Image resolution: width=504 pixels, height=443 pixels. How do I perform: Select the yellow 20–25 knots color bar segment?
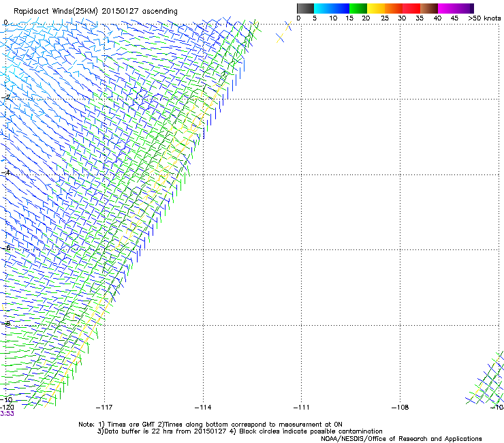click(376, 8)
